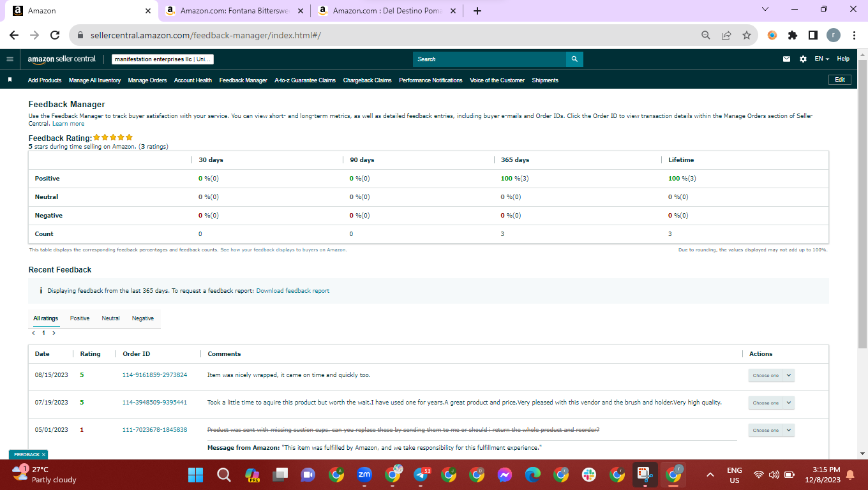Viewport: 868px width, 490px height.
Task: Open the Chrome three-dot menu
Action: tap(854, 35)
